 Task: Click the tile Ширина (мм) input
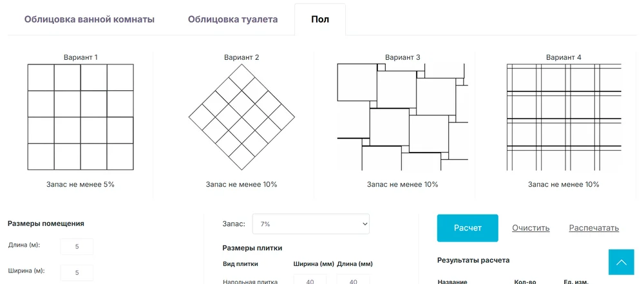[x=310, y=280]
